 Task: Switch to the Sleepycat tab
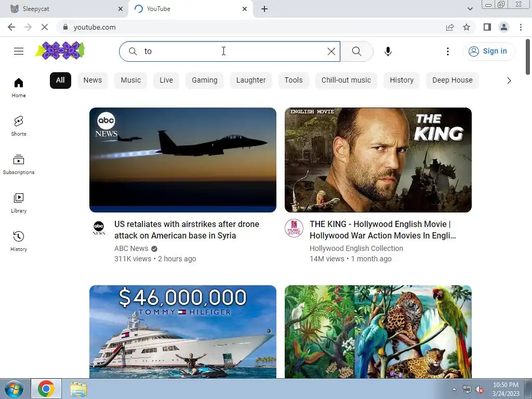point(64,9)
